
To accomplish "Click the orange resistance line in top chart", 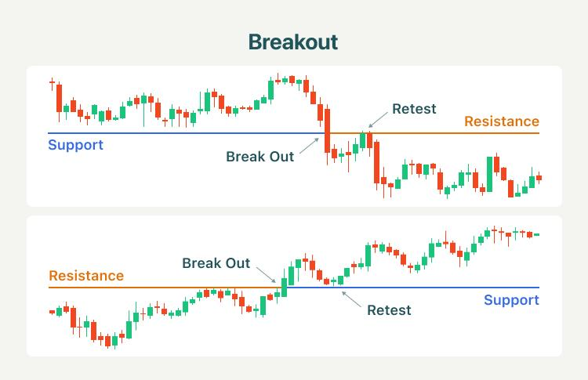I will point(434,133).
